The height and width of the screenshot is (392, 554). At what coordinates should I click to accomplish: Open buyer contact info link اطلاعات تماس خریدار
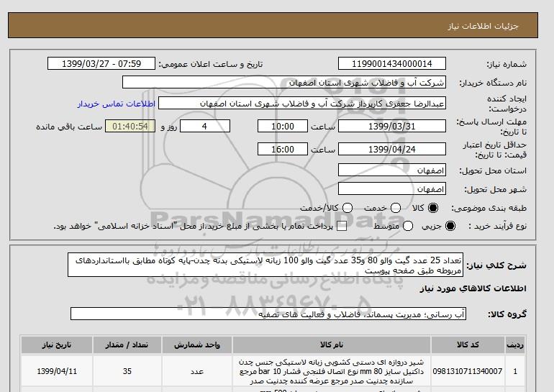[117, 104]
